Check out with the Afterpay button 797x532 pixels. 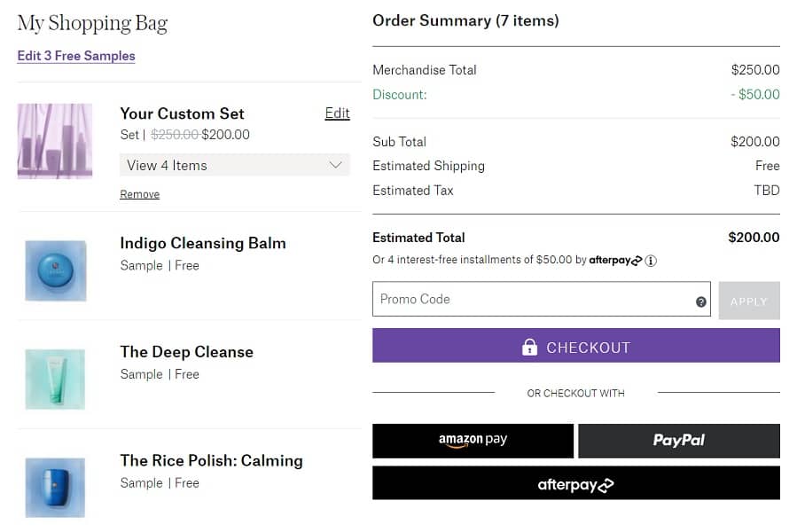click(576, 484)
